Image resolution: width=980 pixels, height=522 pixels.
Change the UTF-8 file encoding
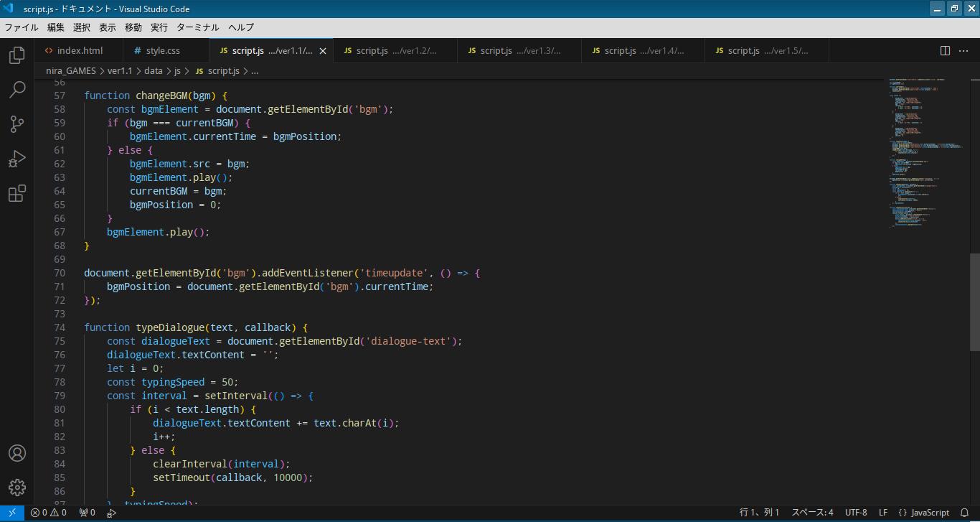tap(855, 513)
